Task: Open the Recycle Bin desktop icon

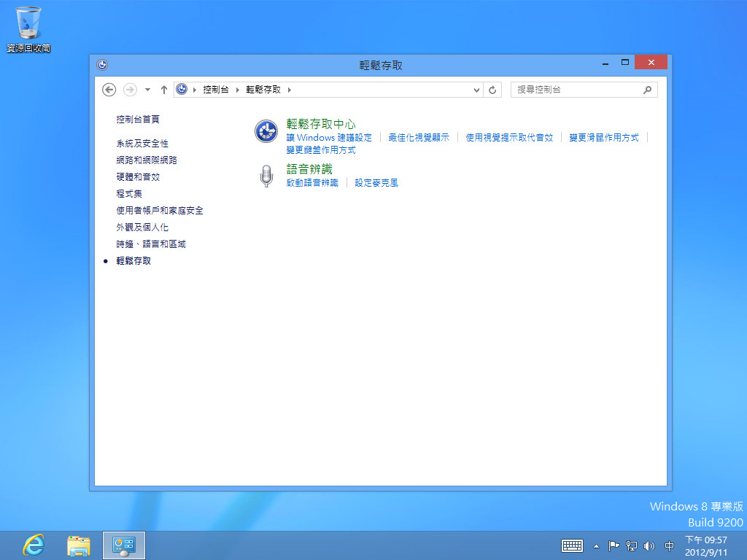Action: [28, 28]
